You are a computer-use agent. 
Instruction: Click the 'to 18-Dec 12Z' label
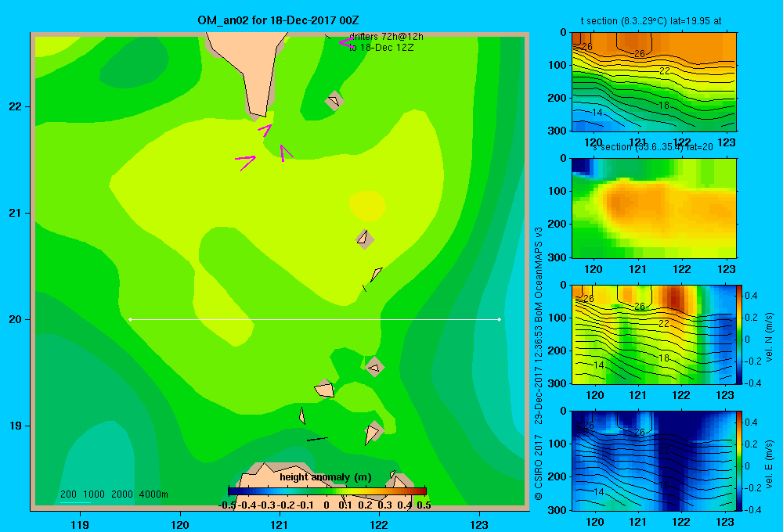coord(381,48)
